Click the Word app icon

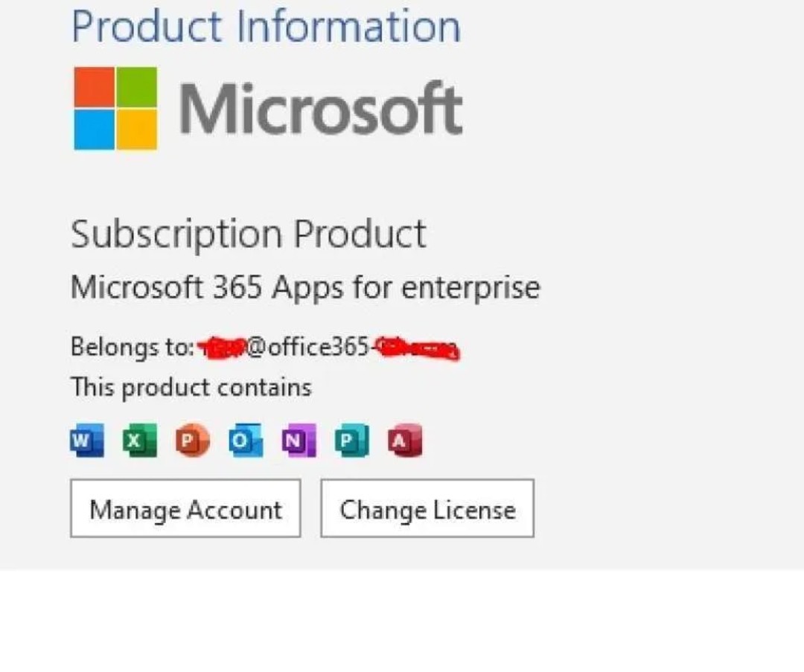86,440
